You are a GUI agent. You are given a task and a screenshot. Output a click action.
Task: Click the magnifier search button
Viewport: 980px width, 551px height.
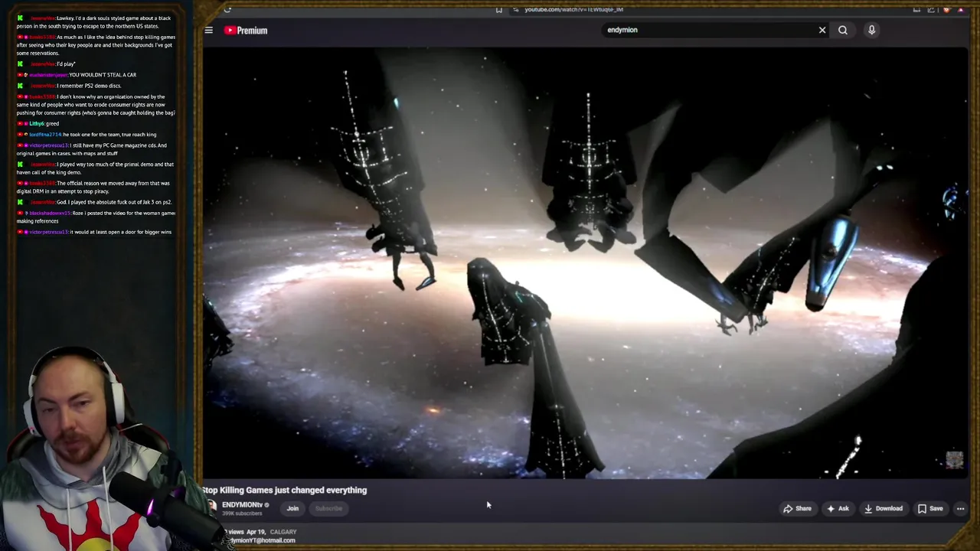(843, 30)
